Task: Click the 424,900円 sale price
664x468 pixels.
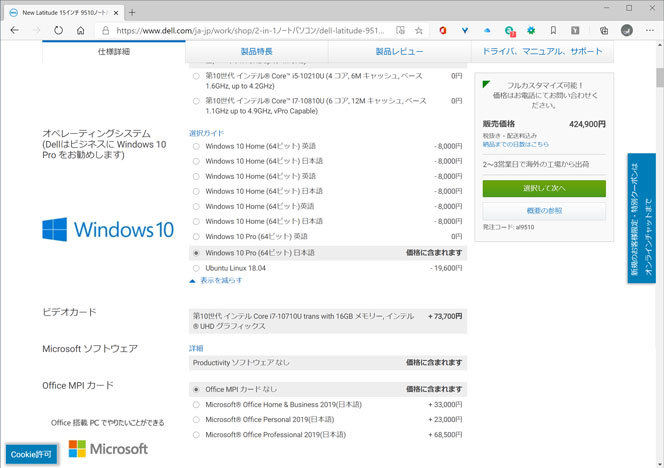Action: coord(587,124)
